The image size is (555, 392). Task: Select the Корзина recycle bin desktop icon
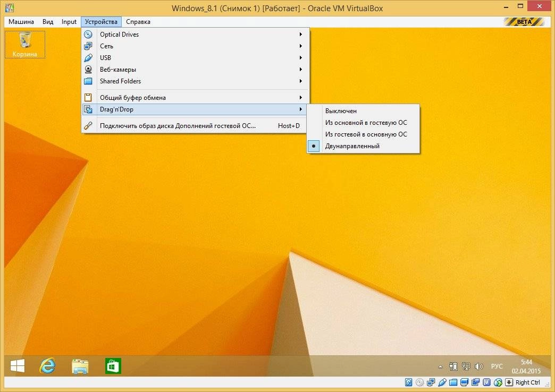25,44
